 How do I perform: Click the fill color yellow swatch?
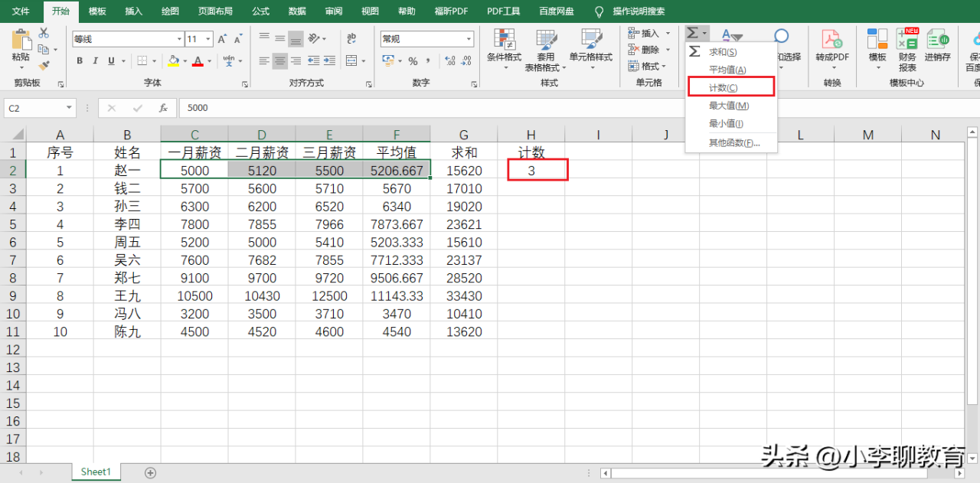[173, 61]
